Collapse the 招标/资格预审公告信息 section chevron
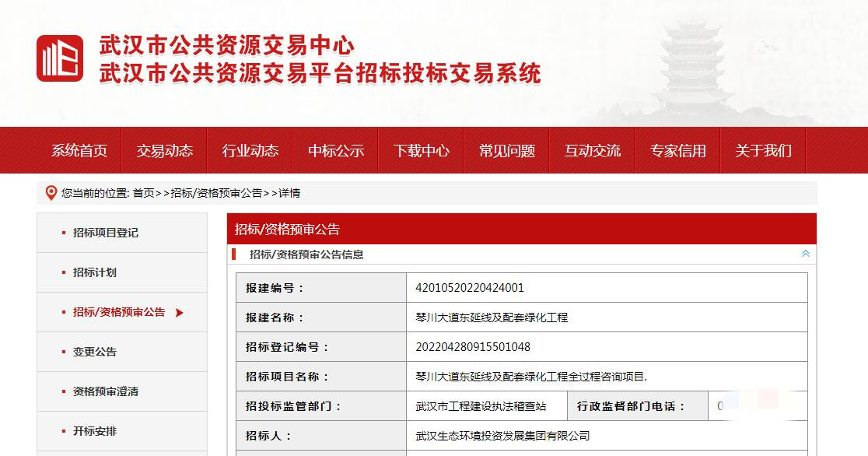This screenshot has width=868, height=456. pos(806,254)
